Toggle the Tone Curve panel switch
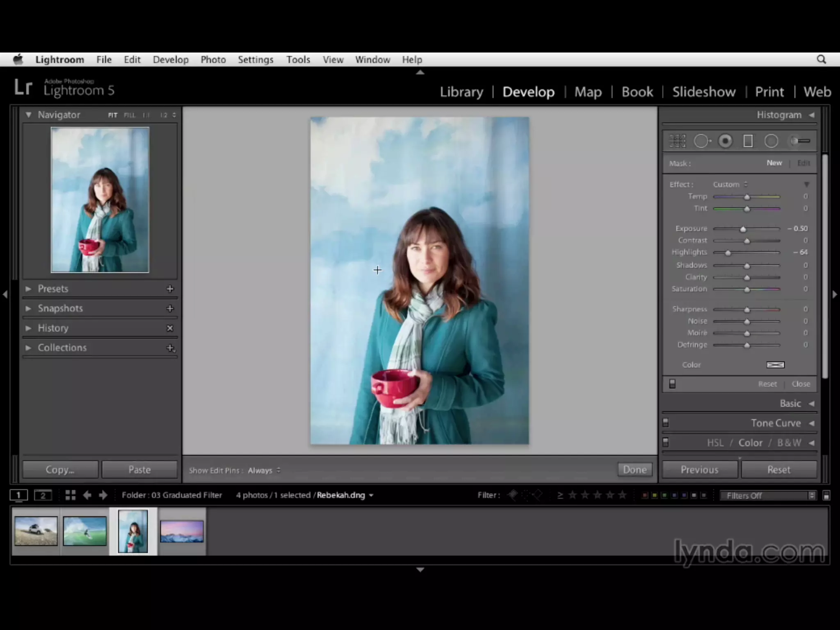 (x=666, y=422)
